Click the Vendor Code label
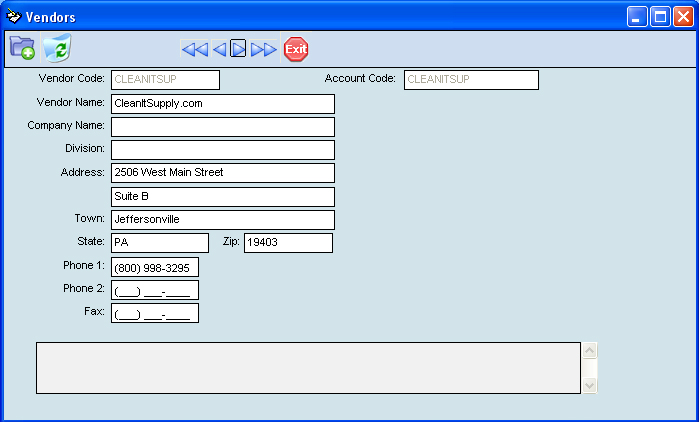 (x=71, y=78)
